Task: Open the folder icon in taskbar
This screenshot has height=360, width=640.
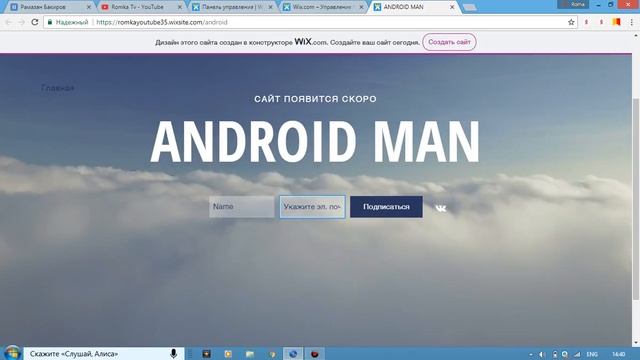Action: [x=250, y=354]
